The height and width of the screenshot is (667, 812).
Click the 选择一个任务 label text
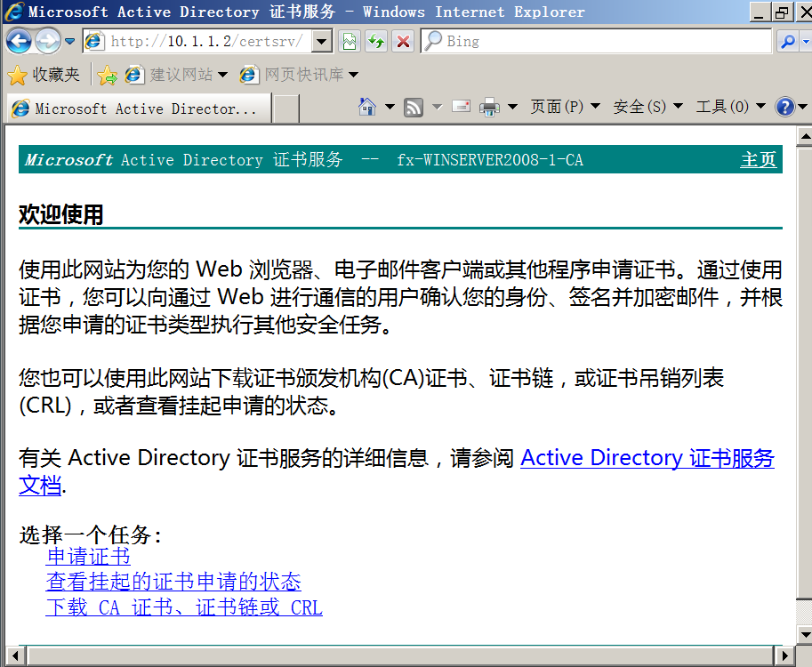pos(90,534)
